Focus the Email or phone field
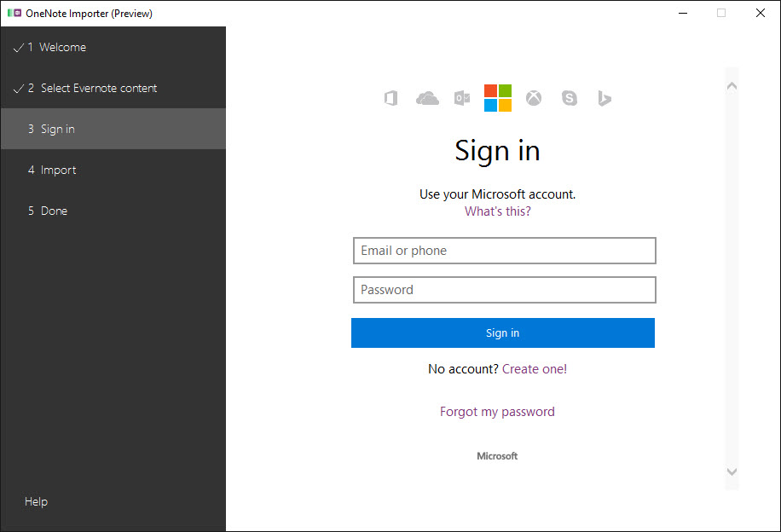The height and width of the screenshot is (532, 781). (504, 251)
